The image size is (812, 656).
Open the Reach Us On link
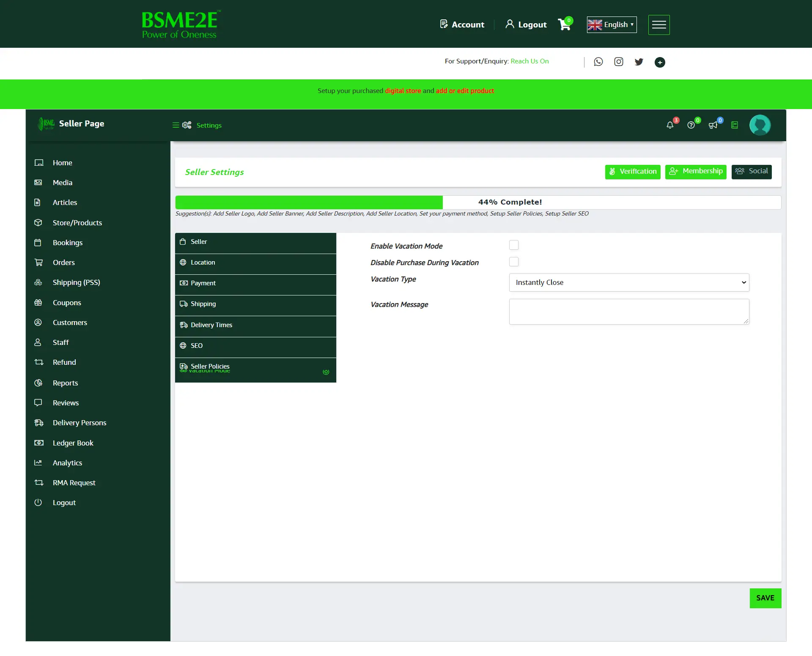point(529,61)
